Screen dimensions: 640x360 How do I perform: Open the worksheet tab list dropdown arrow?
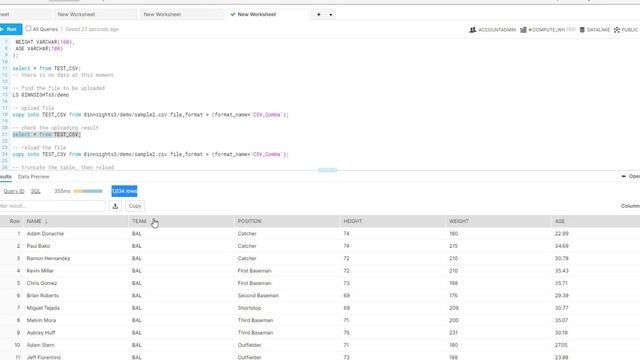(x=331, y=15)
